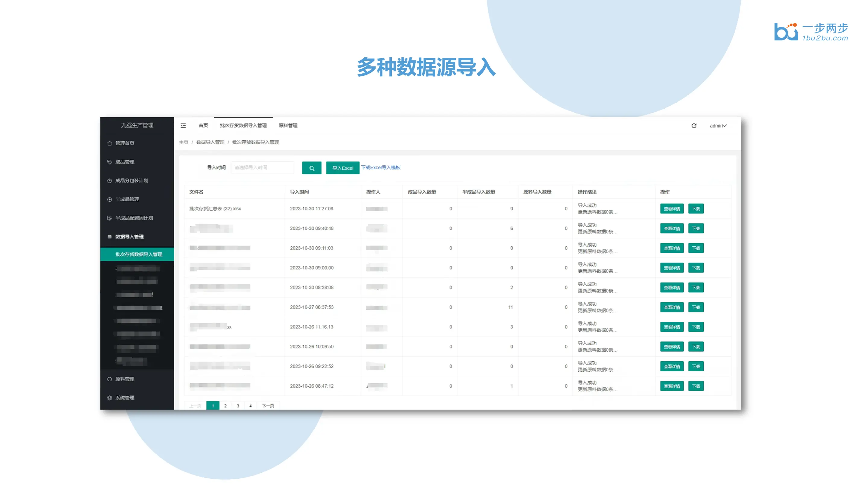This screenshot has height=489, width=868.
Task: Click the sidebar collapse hamburger icon
Action: (183, 126)
